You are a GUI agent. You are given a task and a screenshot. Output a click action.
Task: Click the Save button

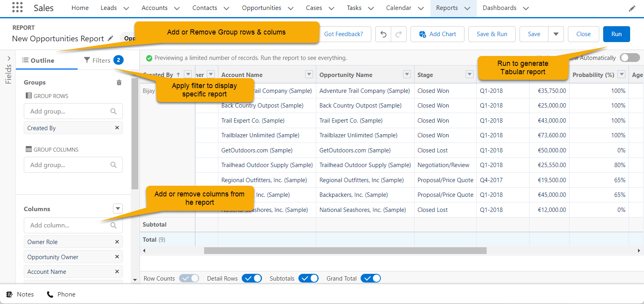pyautogui.click(x=534, y=34)
